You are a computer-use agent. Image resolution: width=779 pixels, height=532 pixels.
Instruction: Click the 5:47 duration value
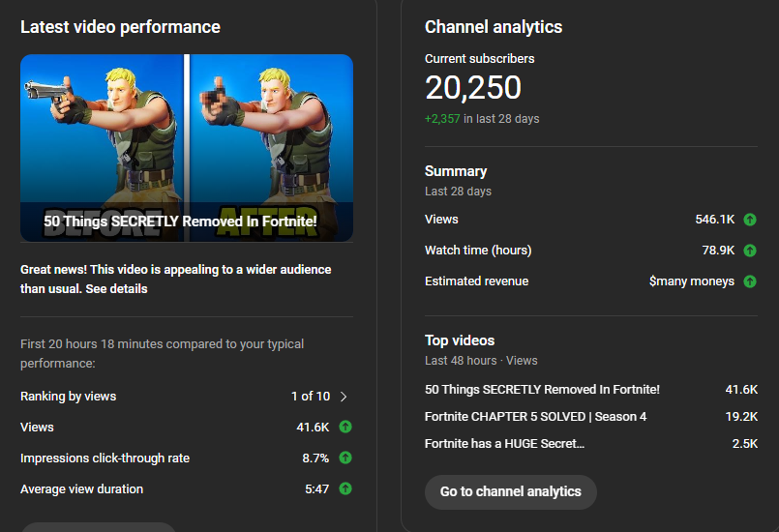[317, 489]
